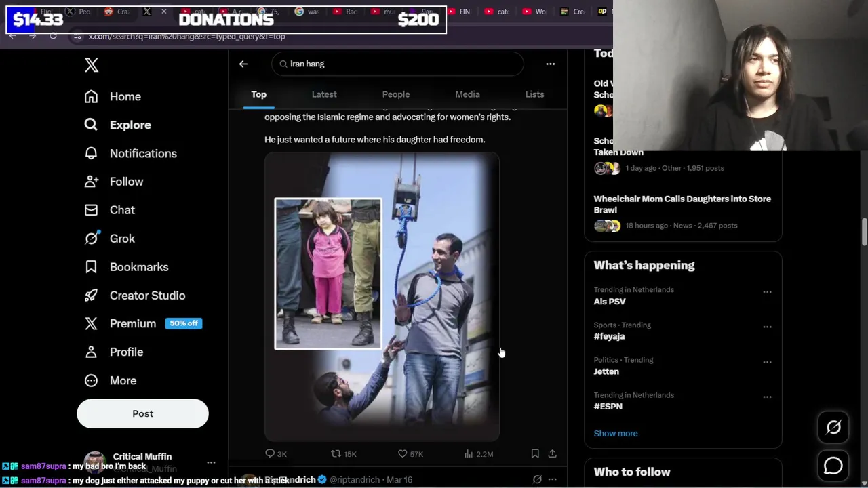Open Wheelchair Mom Calls Daughters story
Viewport: 868px width, 488px height.
682,204
